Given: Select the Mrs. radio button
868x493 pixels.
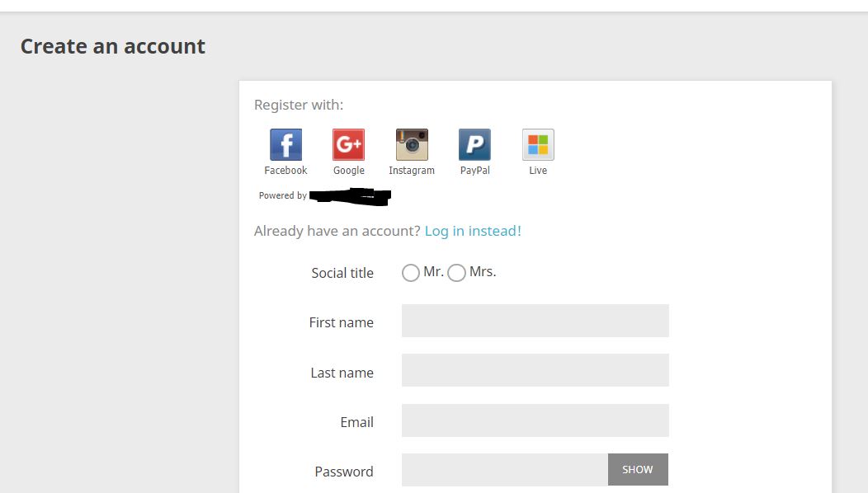Looking at the screenshot, I should point(456,273).
